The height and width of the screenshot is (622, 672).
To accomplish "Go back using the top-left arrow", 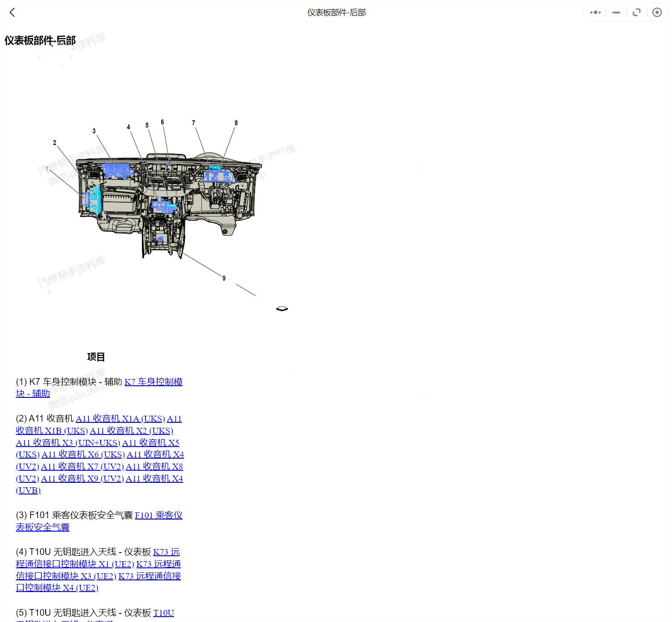I will click(12, 13).
